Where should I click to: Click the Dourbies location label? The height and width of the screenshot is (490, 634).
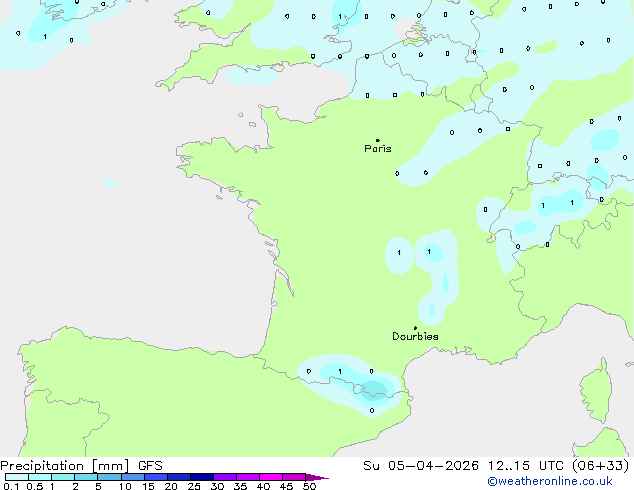coord(415,336)
